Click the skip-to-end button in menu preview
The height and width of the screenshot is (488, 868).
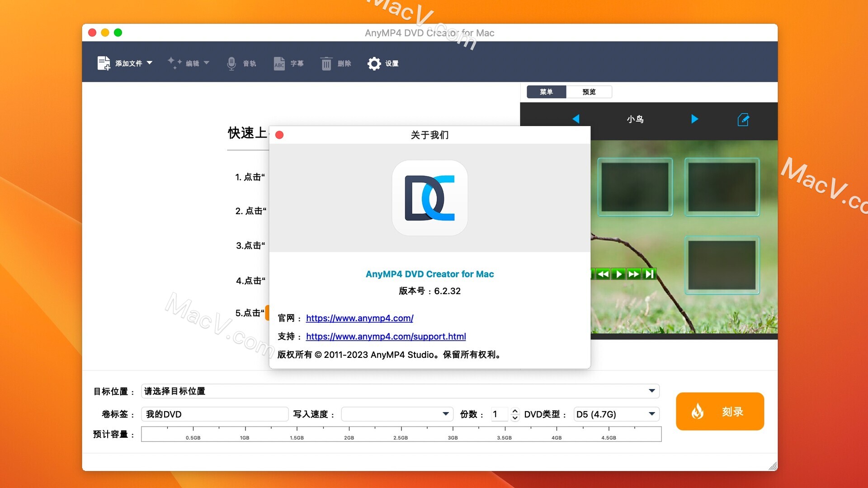649,274
